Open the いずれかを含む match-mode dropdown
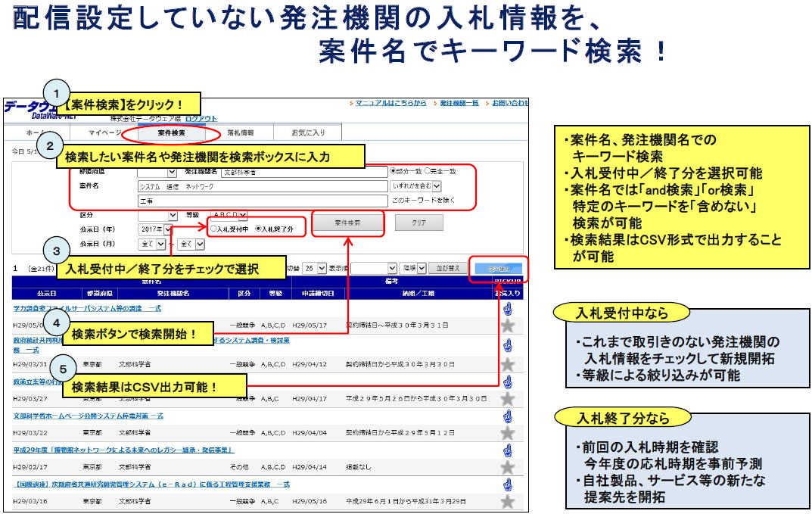This screenshot has width=812, height=514. click(416, 186)
